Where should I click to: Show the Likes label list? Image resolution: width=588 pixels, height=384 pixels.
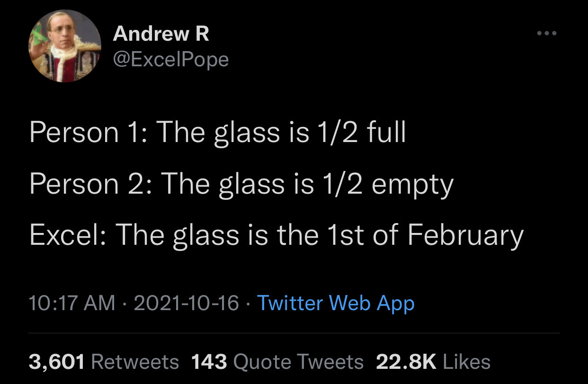(x=467, y=362)
